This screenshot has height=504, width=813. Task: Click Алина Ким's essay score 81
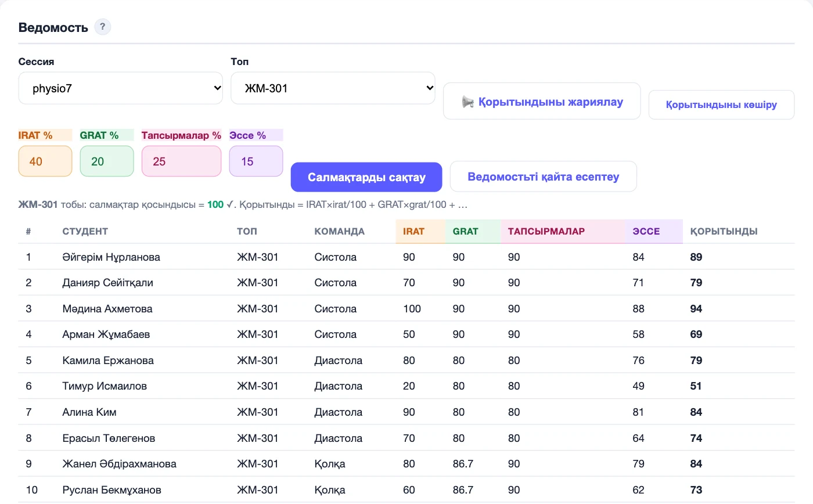(639, 412)
